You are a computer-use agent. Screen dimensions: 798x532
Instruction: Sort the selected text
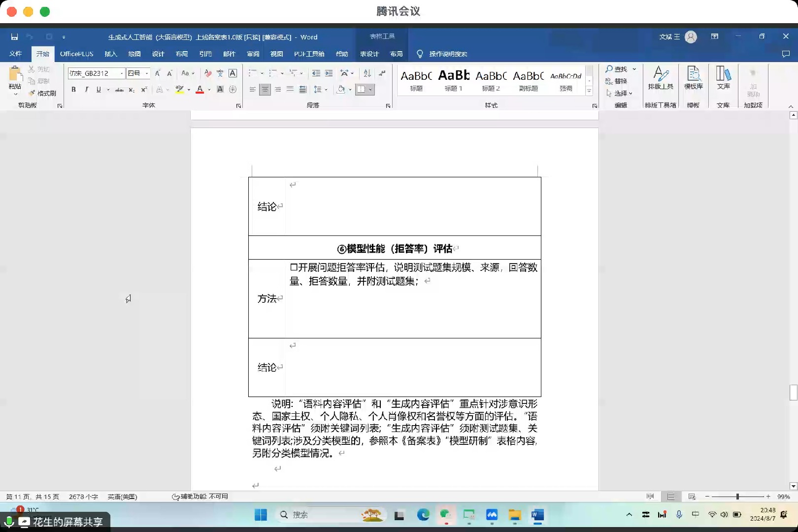(x=367, y=73)
